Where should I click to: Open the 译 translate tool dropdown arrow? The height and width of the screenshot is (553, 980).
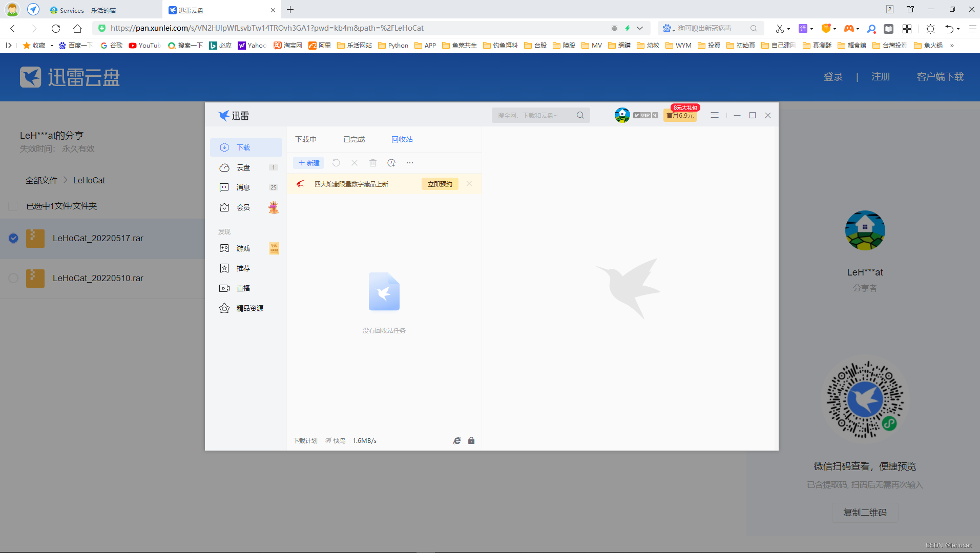coord(812,29)
